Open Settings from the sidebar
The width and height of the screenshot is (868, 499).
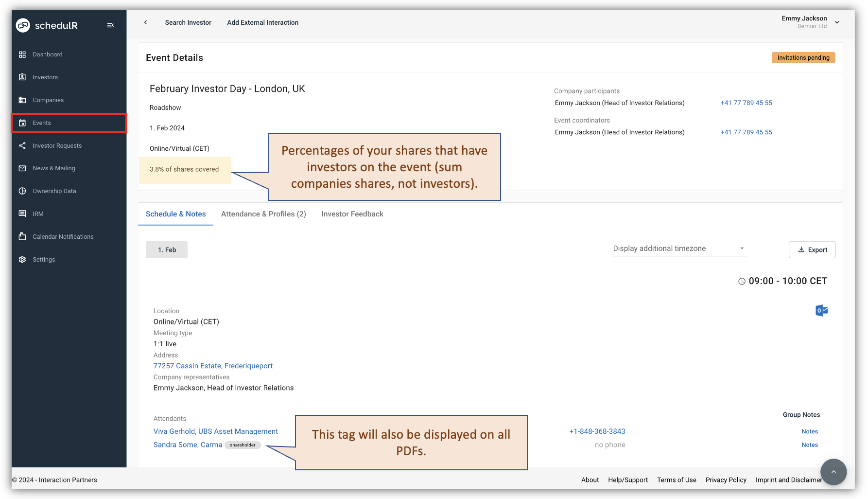pyautogui.click(x=44, y=259)
